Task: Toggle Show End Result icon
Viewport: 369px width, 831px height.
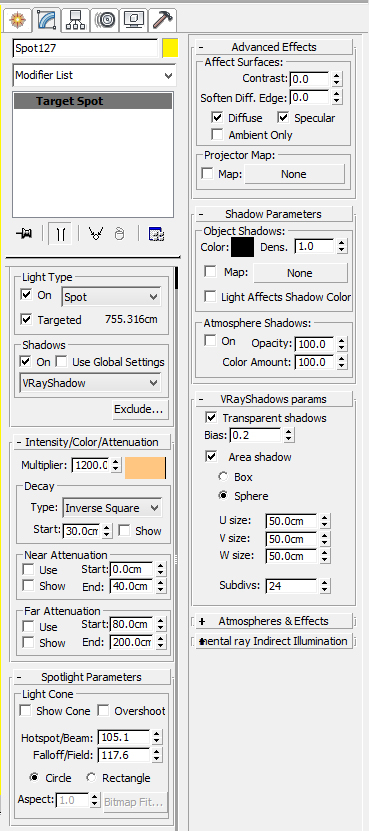Action: (60, 233)
